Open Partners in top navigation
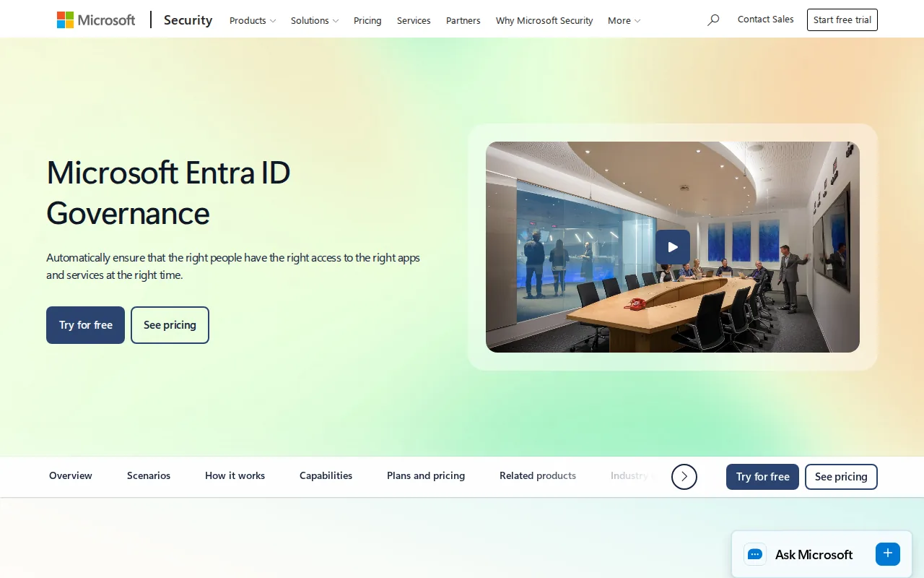Viewport: 924px width, 578px height. coord(463,20)
